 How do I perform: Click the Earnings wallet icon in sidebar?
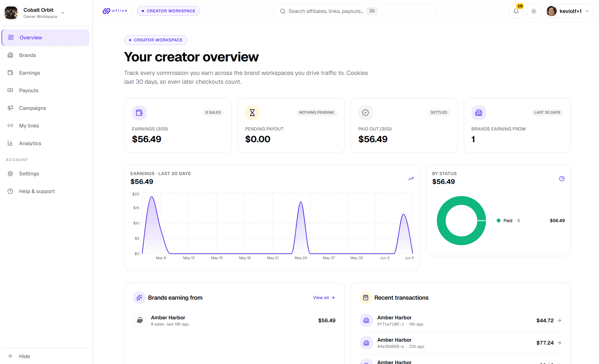pos(10,73)
